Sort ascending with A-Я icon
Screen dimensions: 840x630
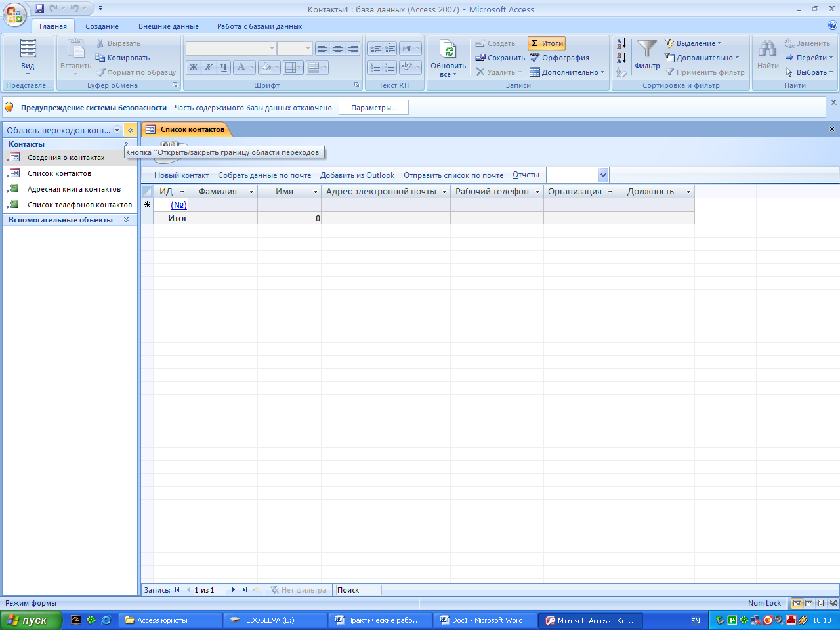(x=621, y=43)
